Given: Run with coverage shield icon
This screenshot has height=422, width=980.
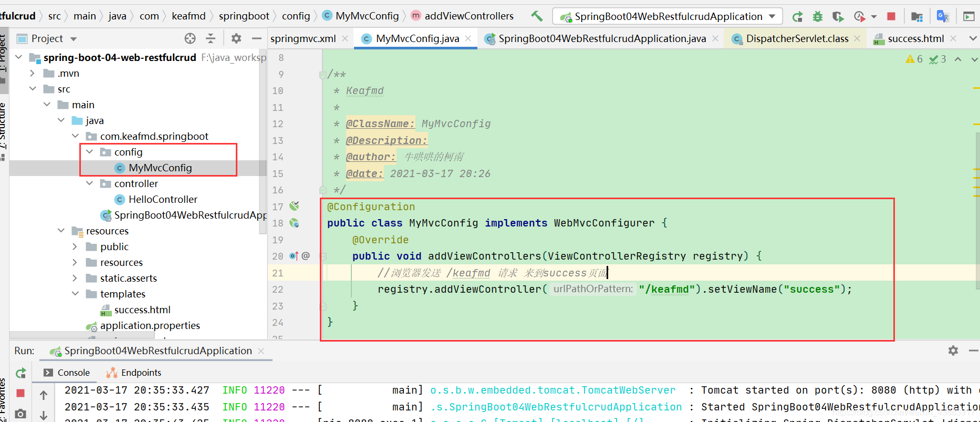Looking at the screenshot, I should pos(838,16).
